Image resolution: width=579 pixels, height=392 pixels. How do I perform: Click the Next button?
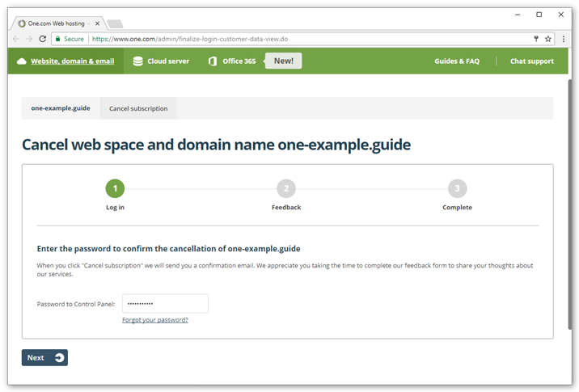click(44, 358)
